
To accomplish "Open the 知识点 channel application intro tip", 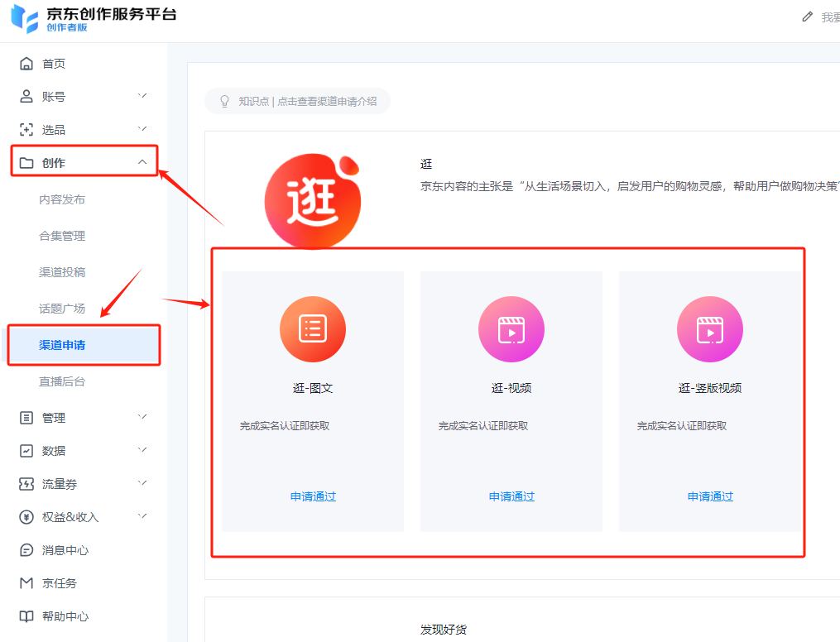I will [298, 101].
